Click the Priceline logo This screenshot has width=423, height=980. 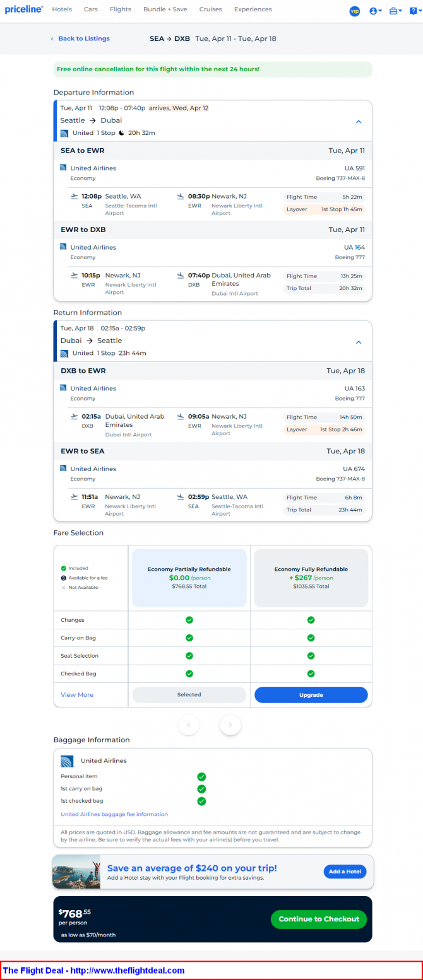click(x=24, y=9)
